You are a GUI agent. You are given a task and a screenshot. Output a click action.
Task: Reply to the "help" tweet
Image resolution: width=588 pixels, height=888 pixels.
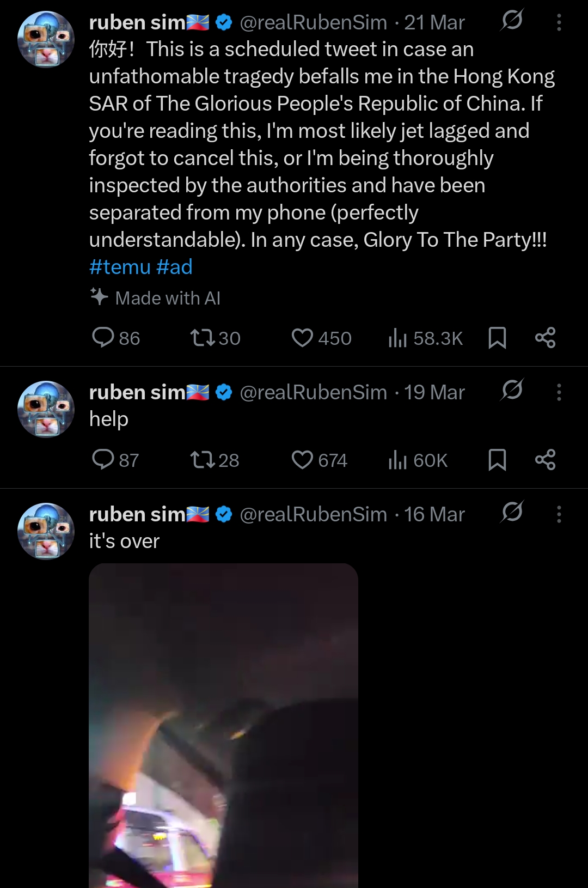tap(103, 460)
